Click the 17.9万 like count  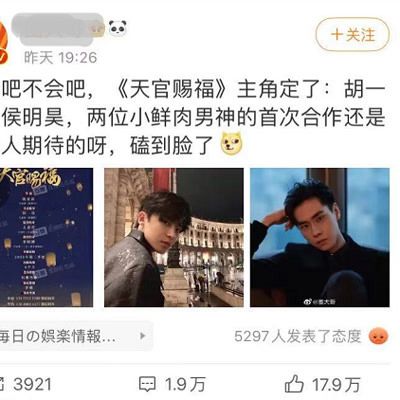(336, 384)
